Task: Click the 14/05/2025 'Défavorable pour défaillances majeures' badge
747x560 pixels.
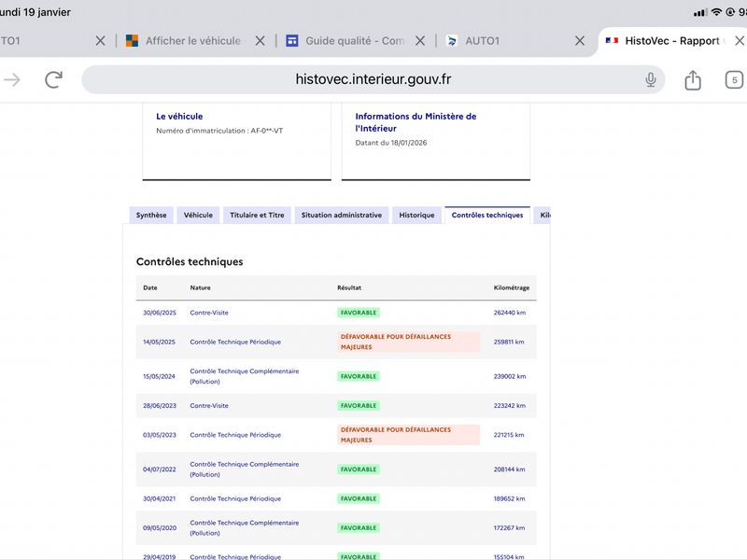Action: click(x=408, y=342)
